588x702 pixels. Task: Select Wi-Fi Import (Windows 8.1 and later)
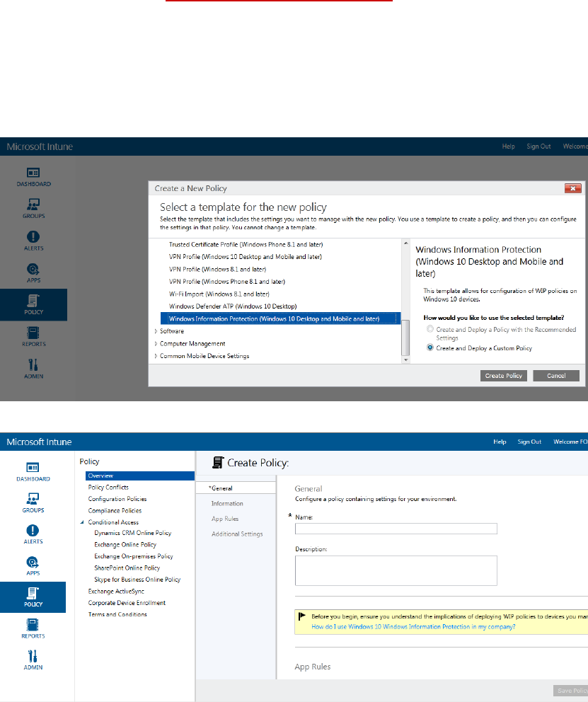point(219,294)
